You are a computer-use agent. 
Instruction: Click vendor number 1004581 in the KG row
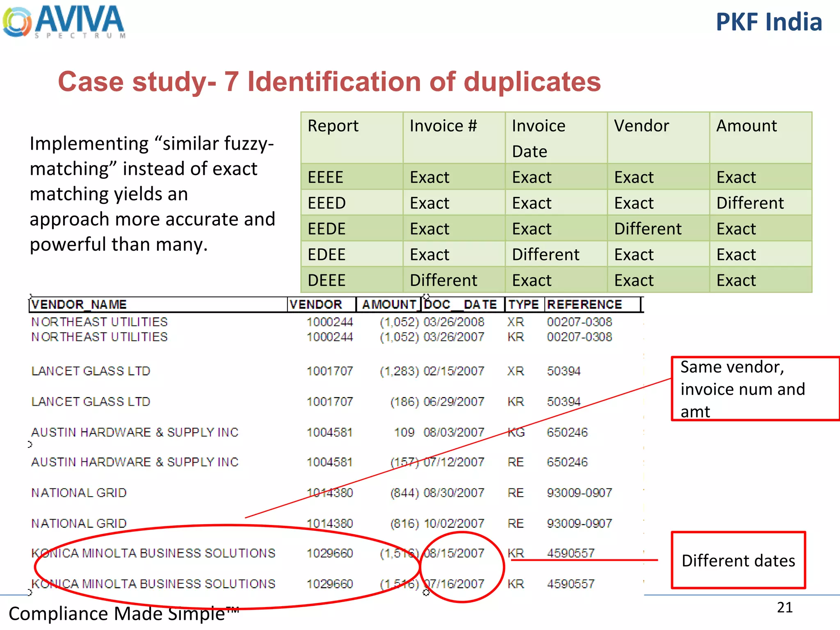pos(330,432)
